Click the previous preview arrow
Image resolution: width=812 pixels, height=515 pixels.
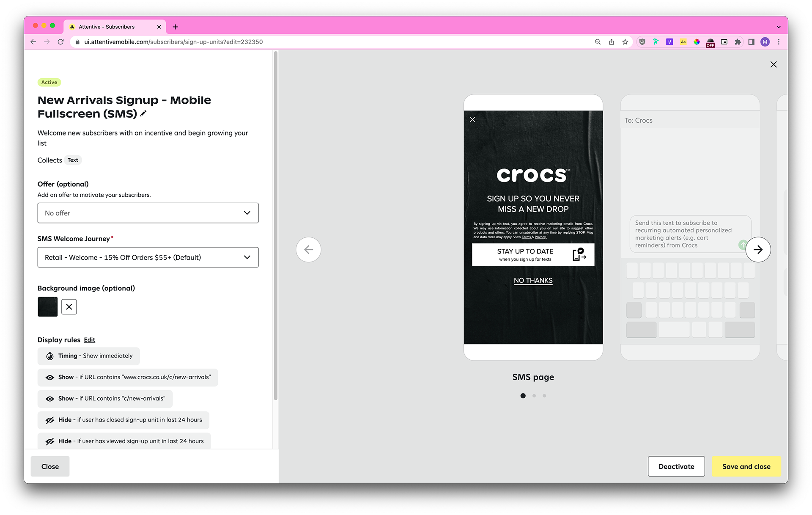click(x=308, y=250)
